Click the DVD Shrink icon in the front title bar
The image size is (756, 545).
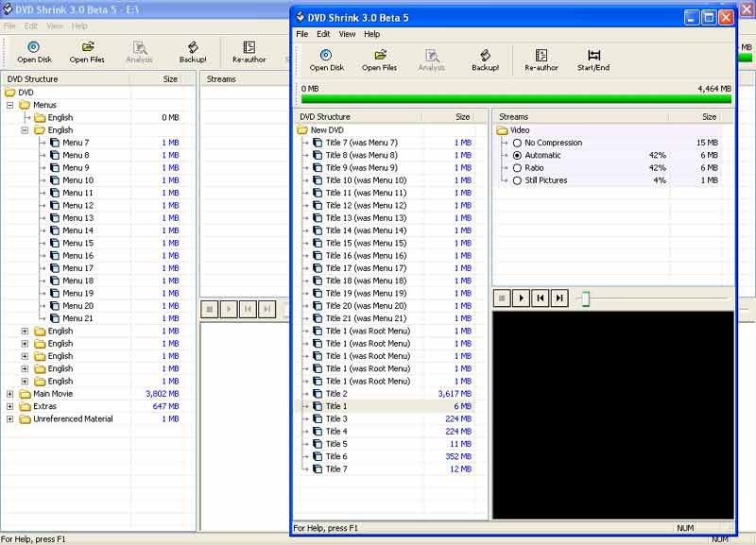click(x=300, y=17)
